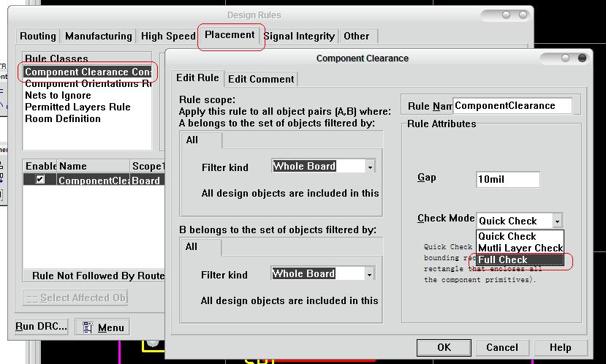606x364 pixels.
Task: Click the Scope1 column header
Action: (x=148, y=166)
